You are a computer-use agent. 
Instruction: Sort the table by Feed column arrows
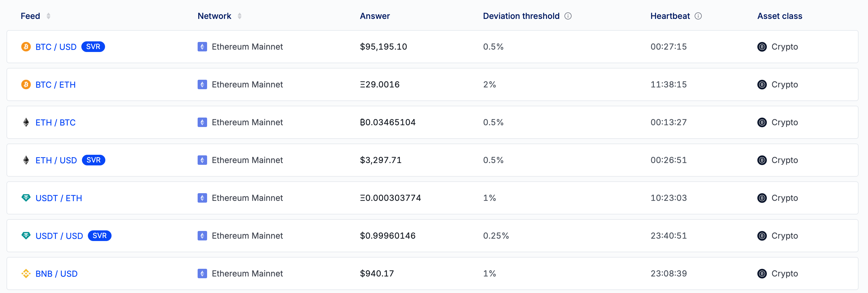pos(49,16)
